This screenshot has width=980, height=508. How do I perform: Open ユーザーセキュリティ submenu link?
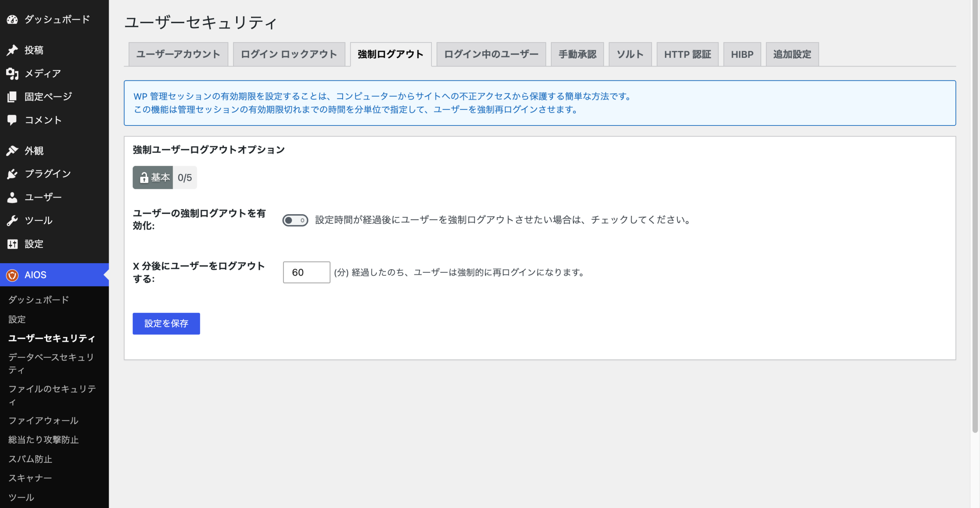coord(52,338)
